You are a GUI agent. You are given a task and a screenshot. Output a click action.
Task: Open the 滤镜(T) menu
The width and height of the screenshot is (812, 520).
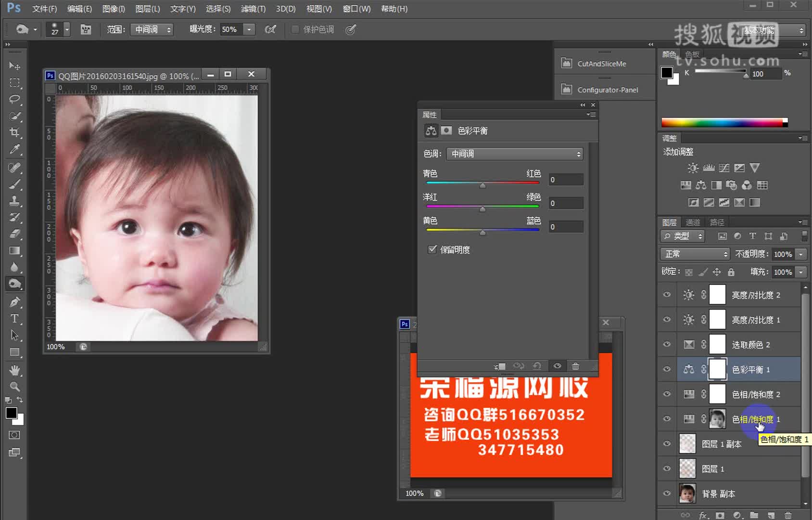(253, 9)
